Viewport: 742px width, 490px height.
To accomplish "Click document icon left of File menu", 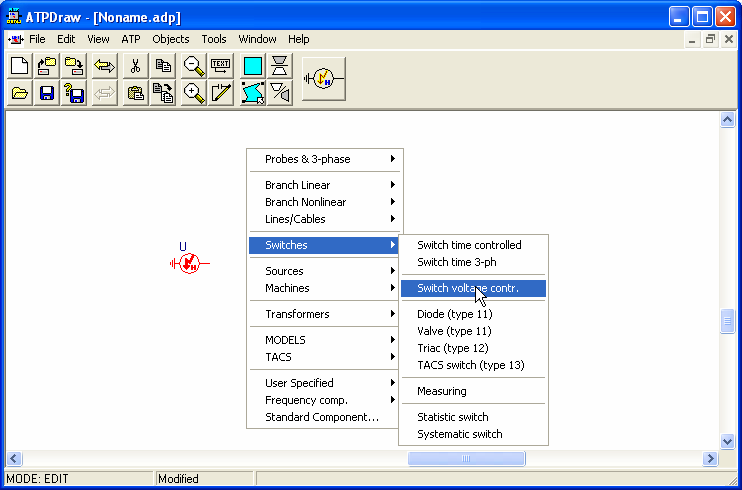I will tap(16, 39).
